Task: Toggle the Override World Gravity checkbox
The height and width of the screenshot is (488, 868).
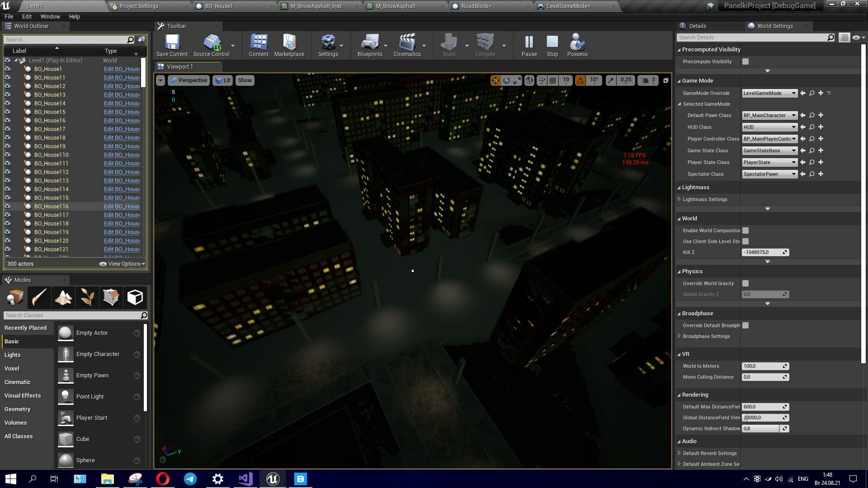Action: (x=745, y=283)
